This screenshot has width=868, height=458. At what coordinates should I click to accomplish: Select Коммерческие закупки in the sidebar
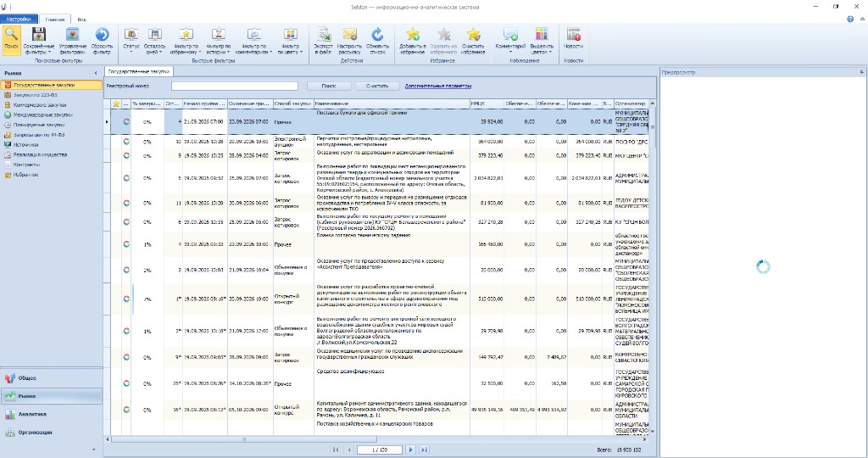point(40,105)
